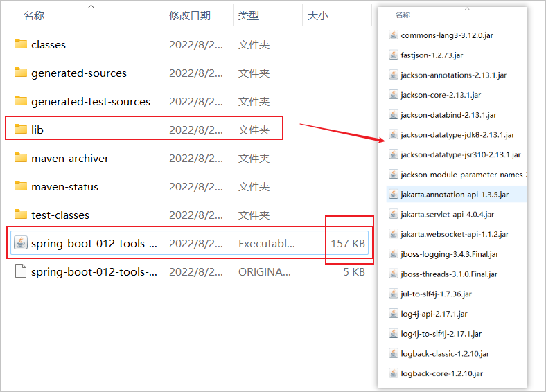
Task: Click the '5 KB' size value
Action: coord(354,272)
